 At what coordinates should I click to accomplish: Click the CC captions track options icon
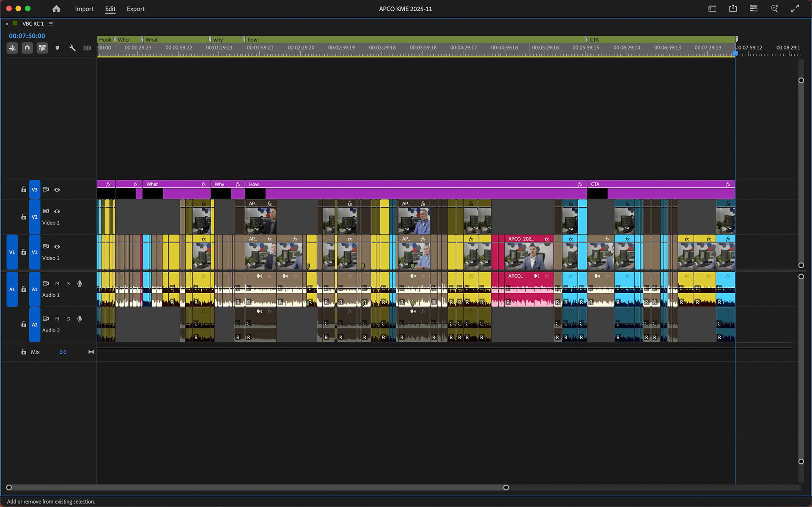pyautogui.click(x=88, y=48)
